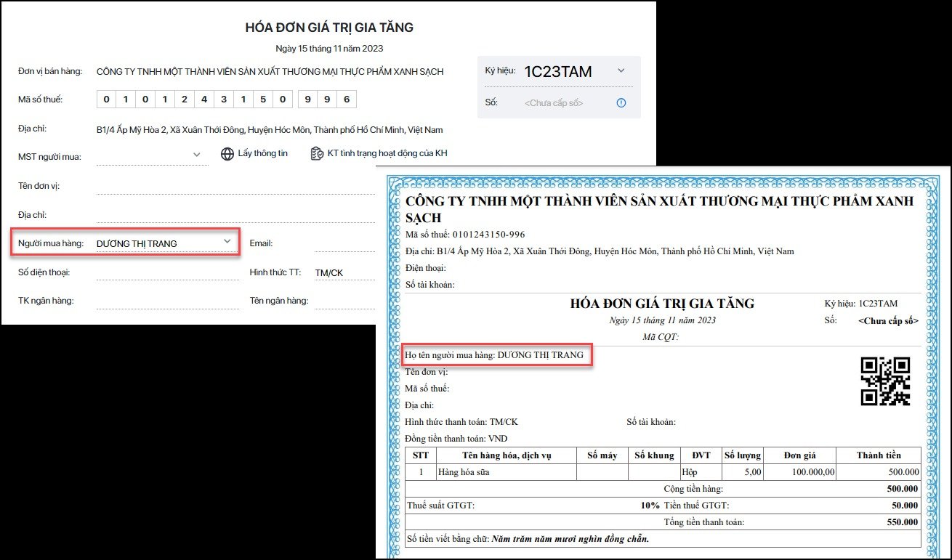
Task: Click the globe icon beside Lấy thông tin
Action: tap(227, 154)
